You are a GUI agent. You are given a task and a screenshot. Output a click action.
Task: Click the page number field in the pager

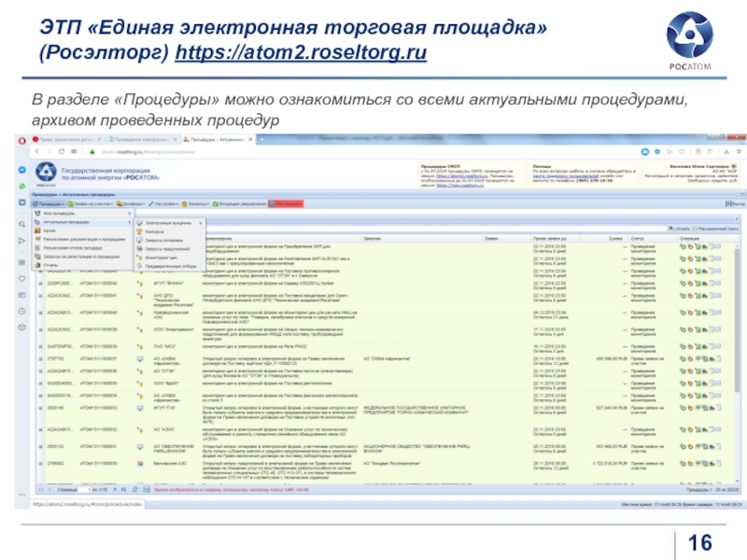(85, 489)
